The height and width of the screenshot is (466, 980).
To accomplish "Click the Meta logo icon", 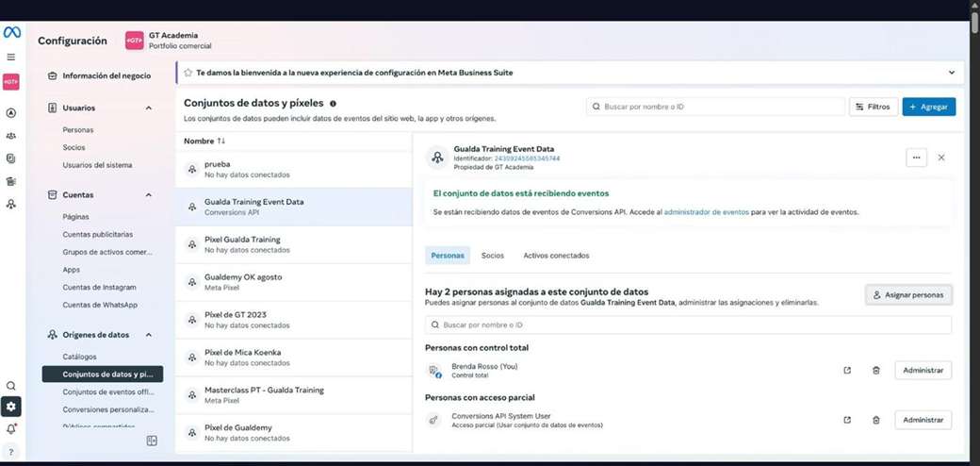I will tap(11, 32).
